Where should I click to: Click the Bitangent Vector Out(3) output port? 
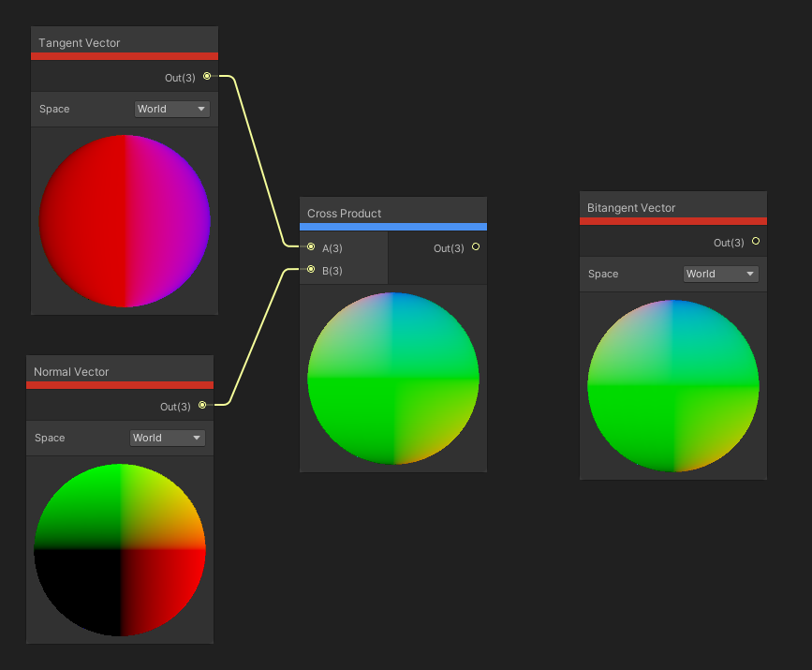(756, 242)
